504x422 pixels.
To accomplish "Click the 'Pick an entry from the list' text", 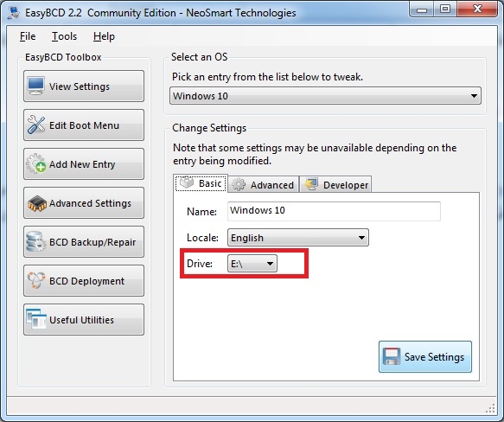I will [267, 77].
